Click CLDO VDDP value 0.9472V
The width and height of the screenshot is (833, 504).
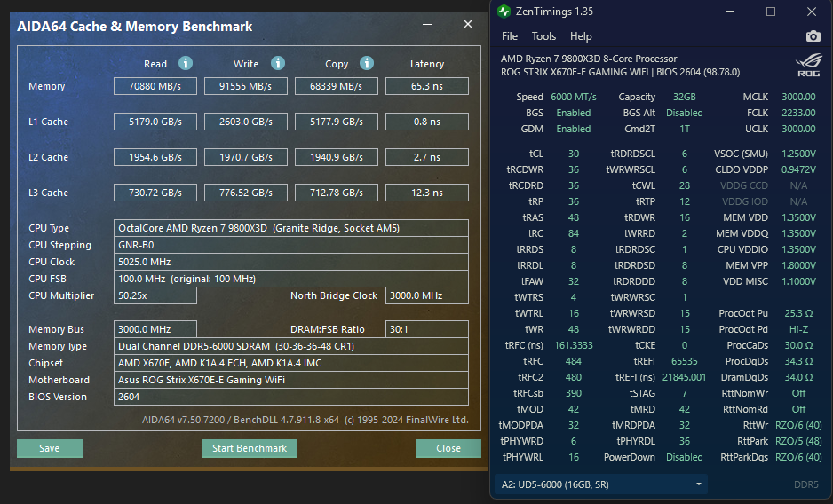tap(798, 169)
